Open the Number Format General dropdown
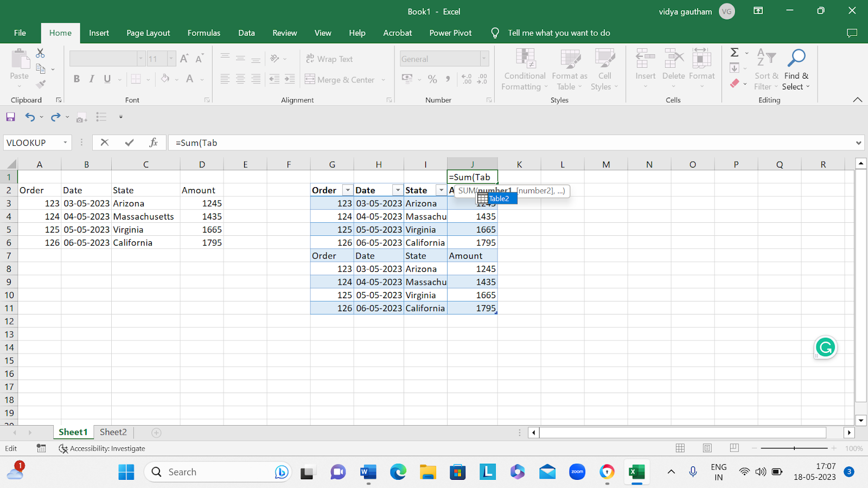This screenshot has height=488, width=868. (x=484, y=59)
